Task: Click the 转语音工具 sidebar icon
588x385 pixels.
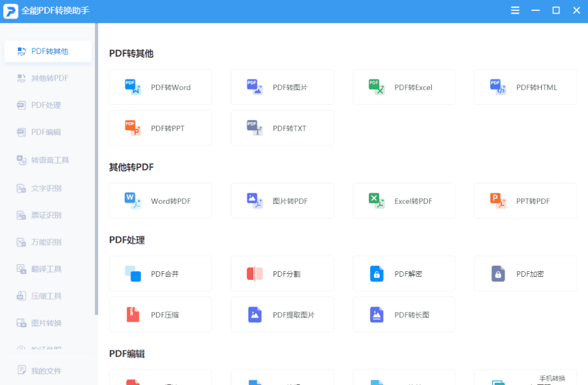Action: click(x=21, y=160)
